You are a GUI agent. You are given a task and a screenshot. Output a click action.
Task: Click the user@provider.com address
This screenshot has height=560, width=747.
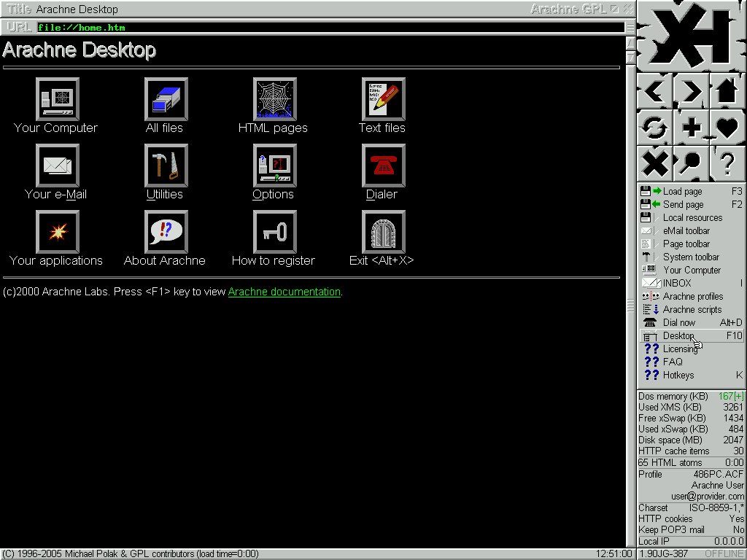[708, 496]
